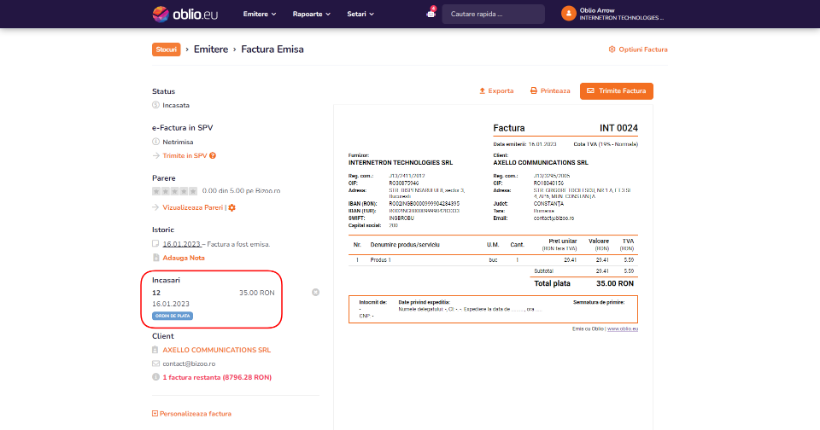Click Trimite in SPV link
Screen dimensions: 820x430
[185, 155]
